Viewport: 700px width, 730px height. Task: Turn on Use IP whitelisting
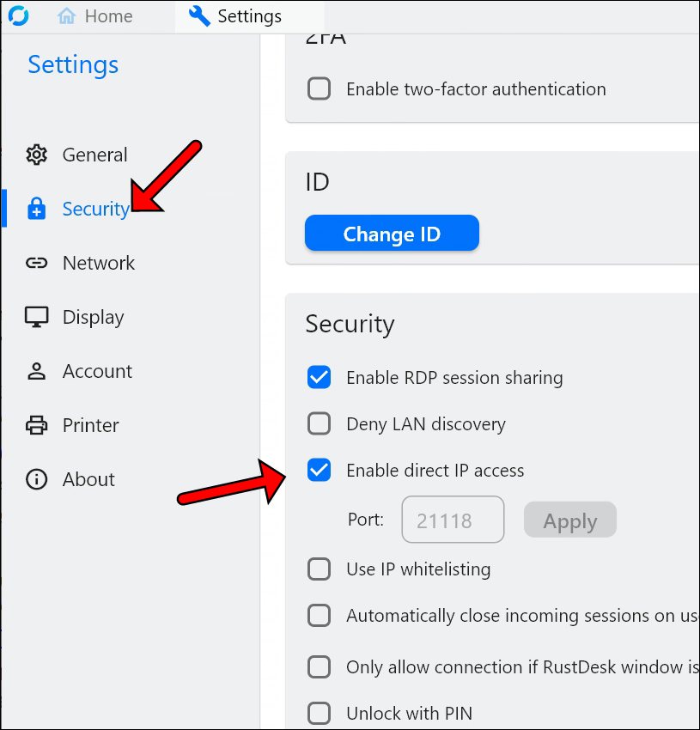pos(319,569)
